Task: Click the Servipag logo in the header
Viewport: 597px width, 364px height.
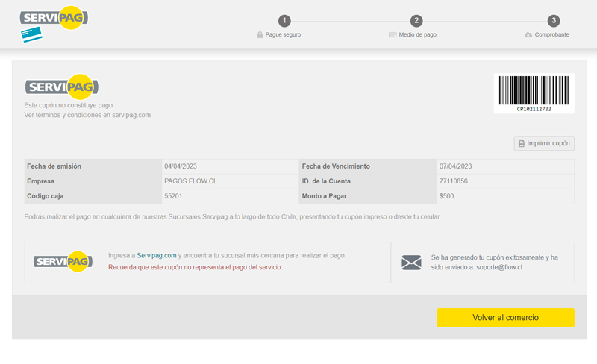Action: (x=54, y=17)
